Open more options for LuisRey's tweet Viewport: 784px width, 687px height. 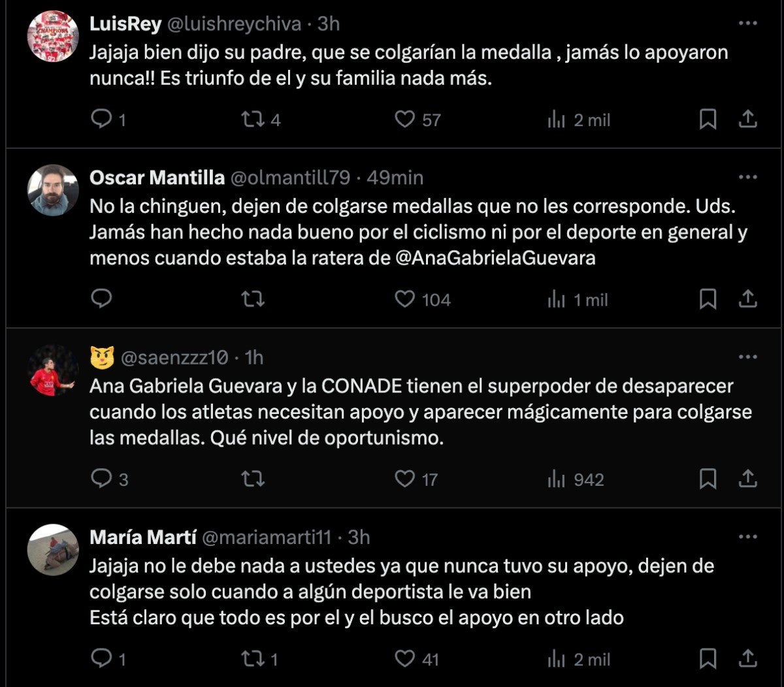point(747,24)
